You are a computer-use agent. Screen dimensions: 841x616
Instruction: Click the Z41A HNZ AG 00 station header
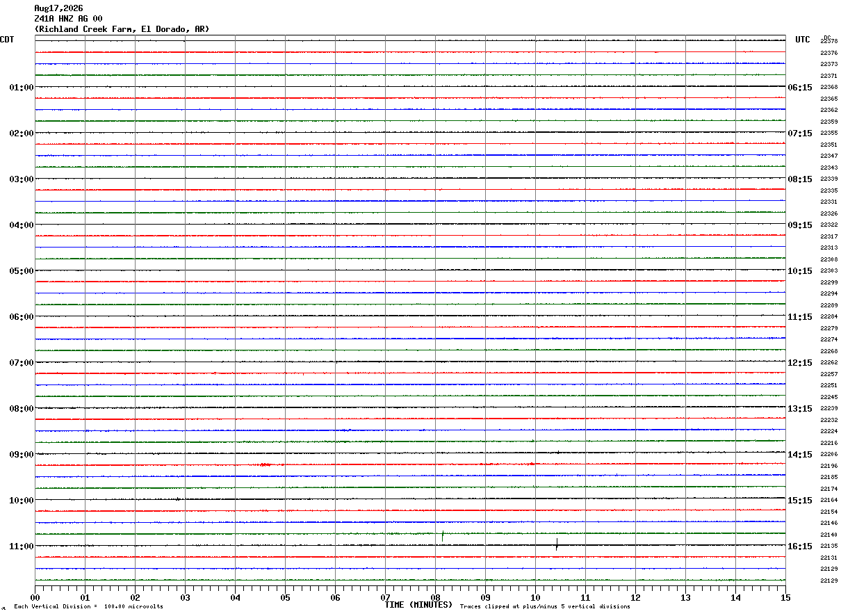point(68,19)
